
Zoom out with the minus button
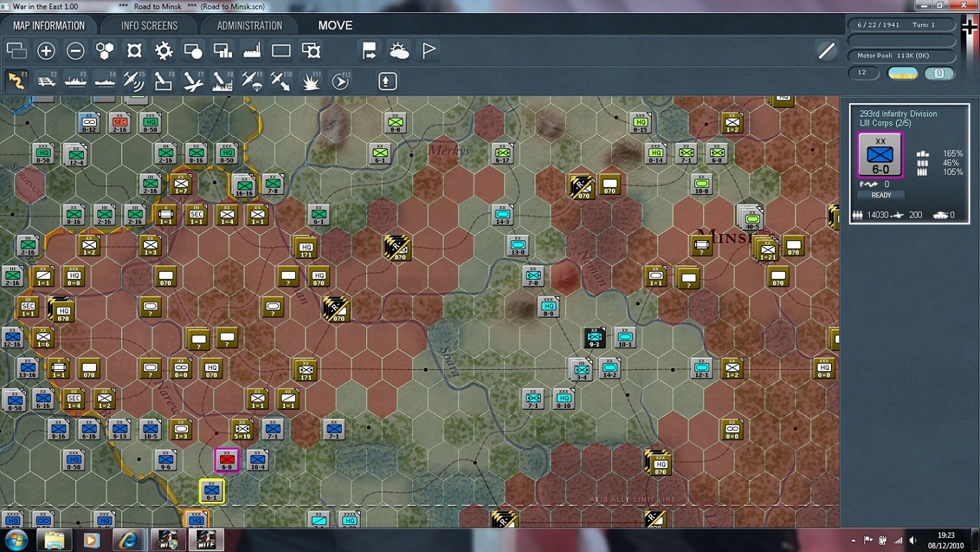75,51
